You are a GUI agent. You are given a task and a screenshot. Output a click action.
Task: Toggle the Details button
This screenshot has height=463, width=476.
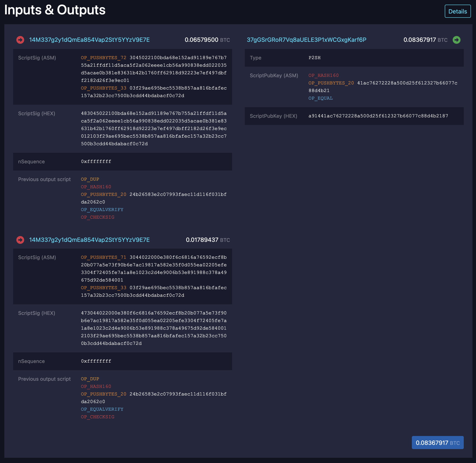click(457, 11)
